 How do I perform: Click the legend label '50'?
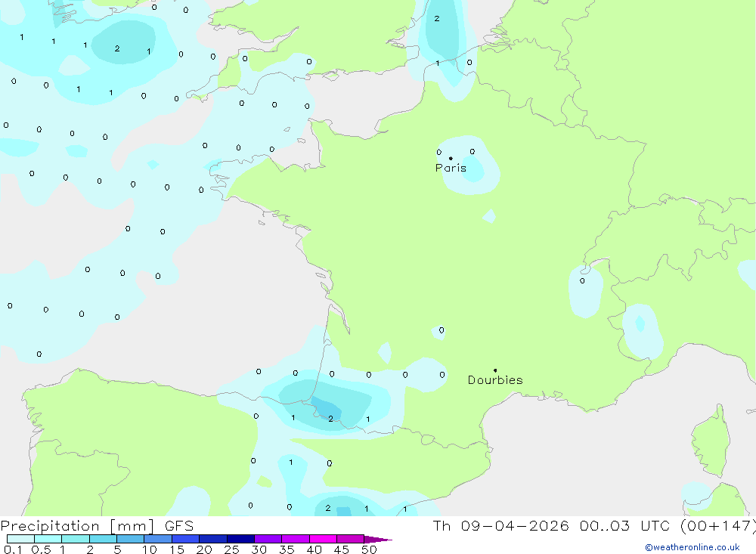tap(369, 549)
